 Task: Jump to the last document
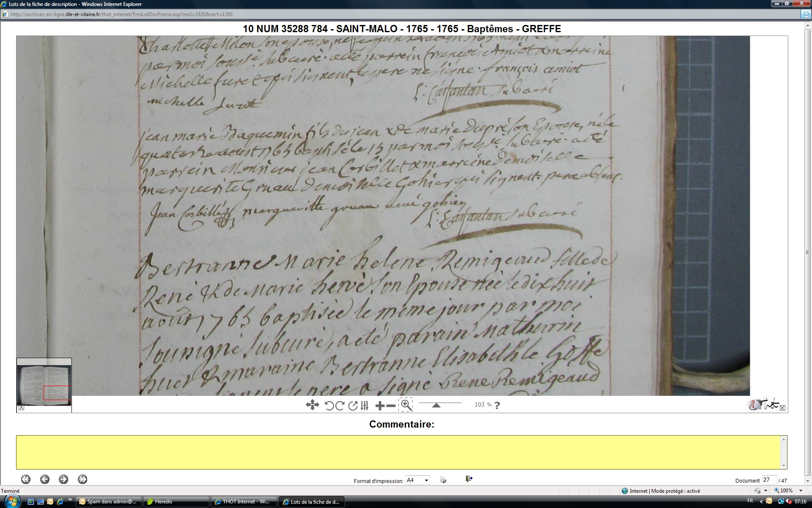82,479
